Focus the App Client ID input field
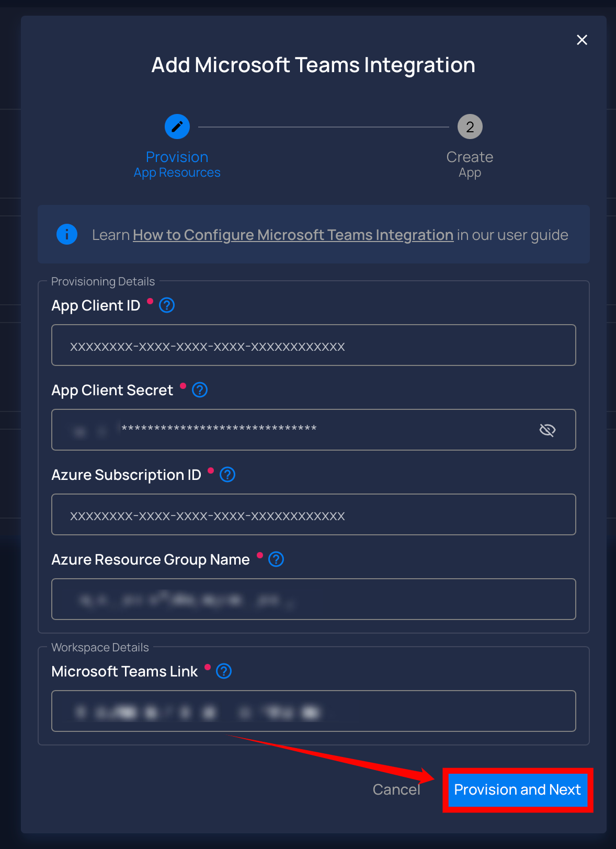Viewport: 616px width, 849px height. point(314,345)
